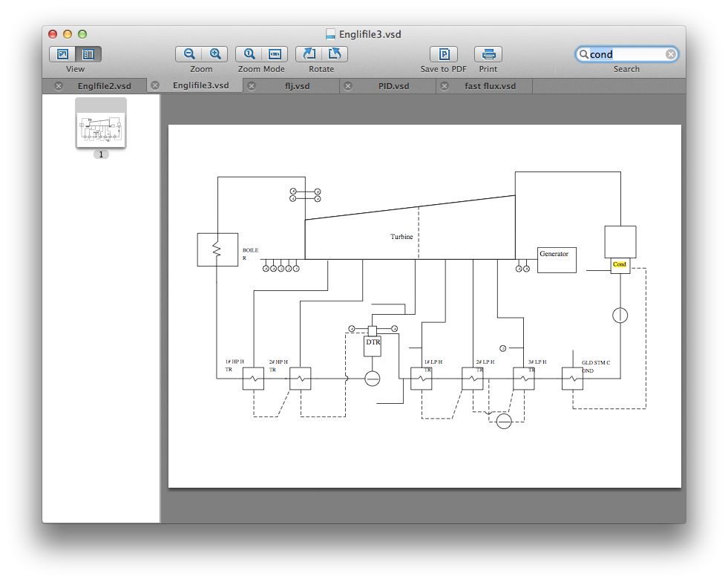
Task: Save the diagram to PDF
Action: coord(444,54)
